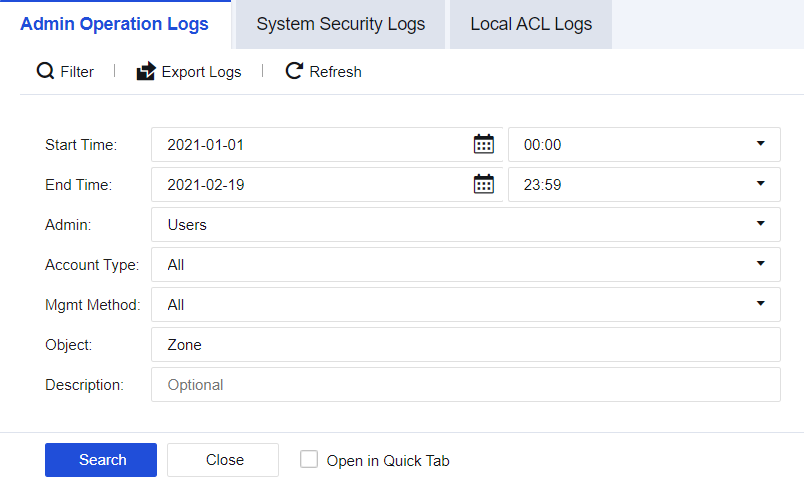The image size is (804, 485).
Task: Expand the Mgmt Method dropdown
Action: click(x=760, y=304)
